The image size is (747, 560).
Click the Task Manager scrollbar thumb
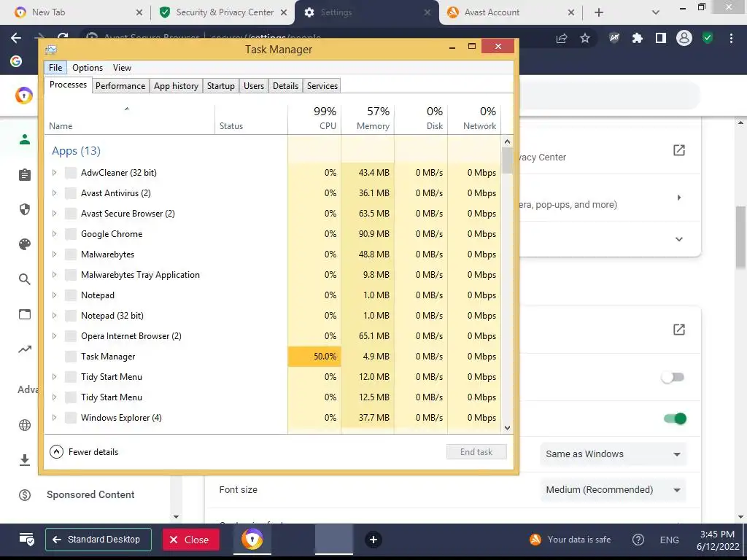[507, 160]
